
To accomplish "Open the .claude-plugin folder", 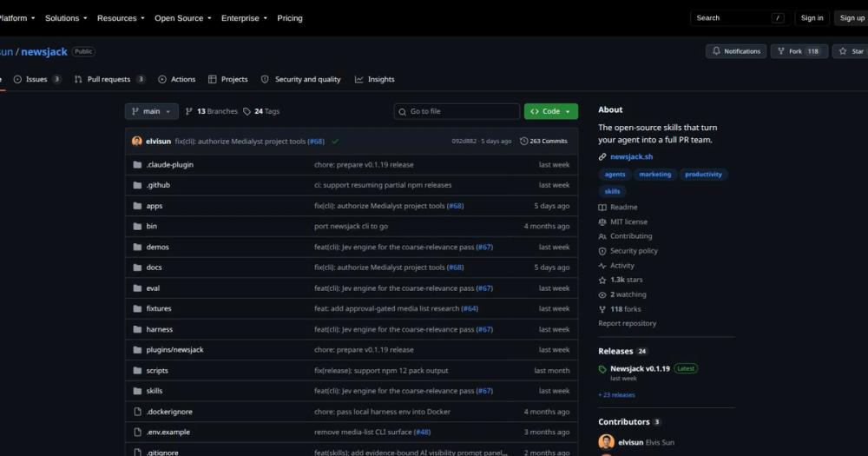I will click(169, 164).
